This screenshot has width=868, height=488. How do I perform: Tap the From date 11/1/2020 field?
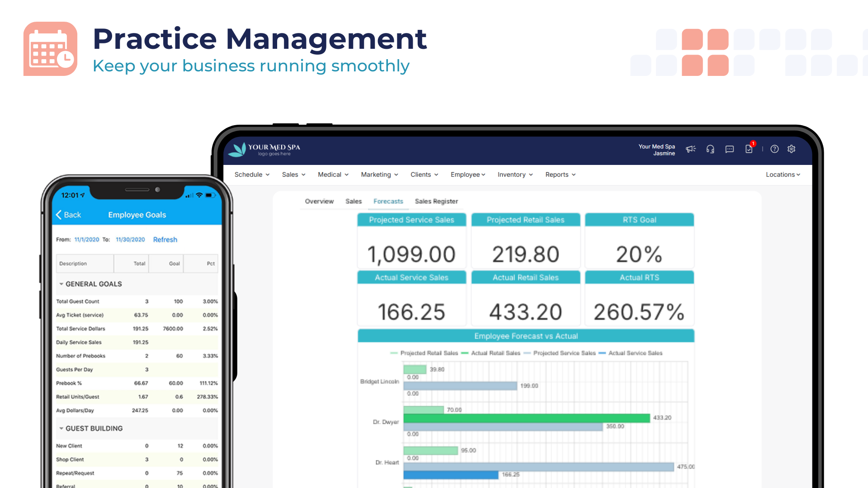coord(86,239)
